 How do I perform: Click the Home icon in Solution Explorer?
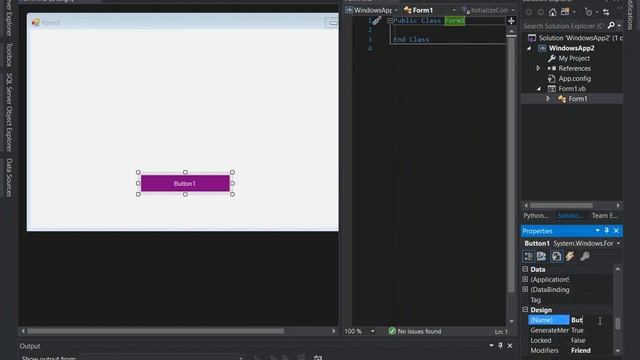(x=552, y=12)
